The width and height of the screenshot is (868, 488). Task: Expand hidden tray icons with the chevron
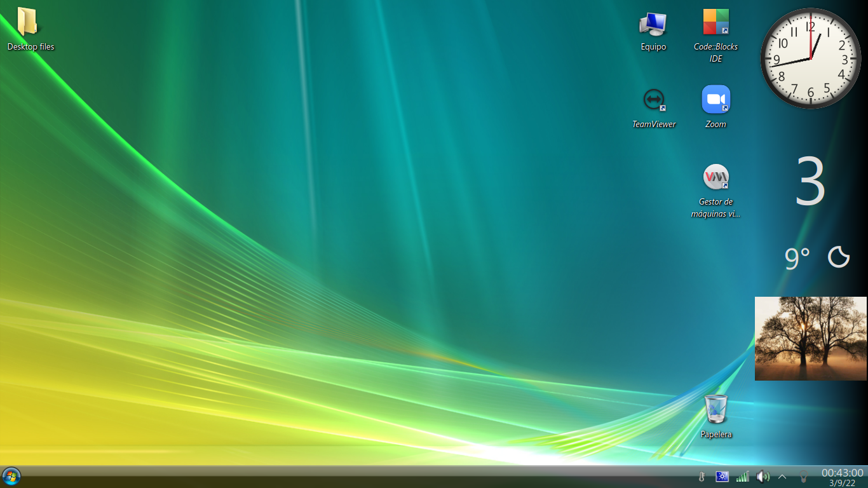click(782, 476)
